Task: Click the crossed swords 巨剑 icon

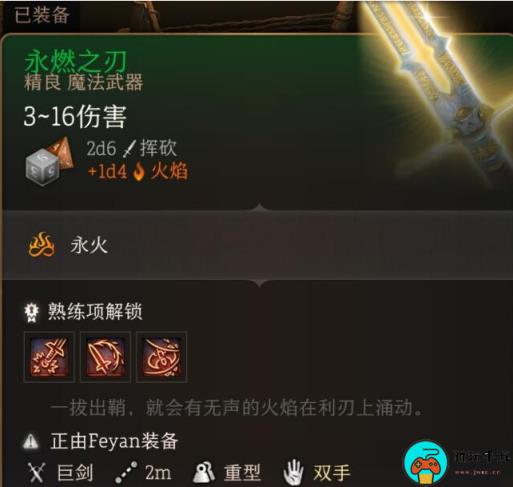Action: [x=36, y=472]
